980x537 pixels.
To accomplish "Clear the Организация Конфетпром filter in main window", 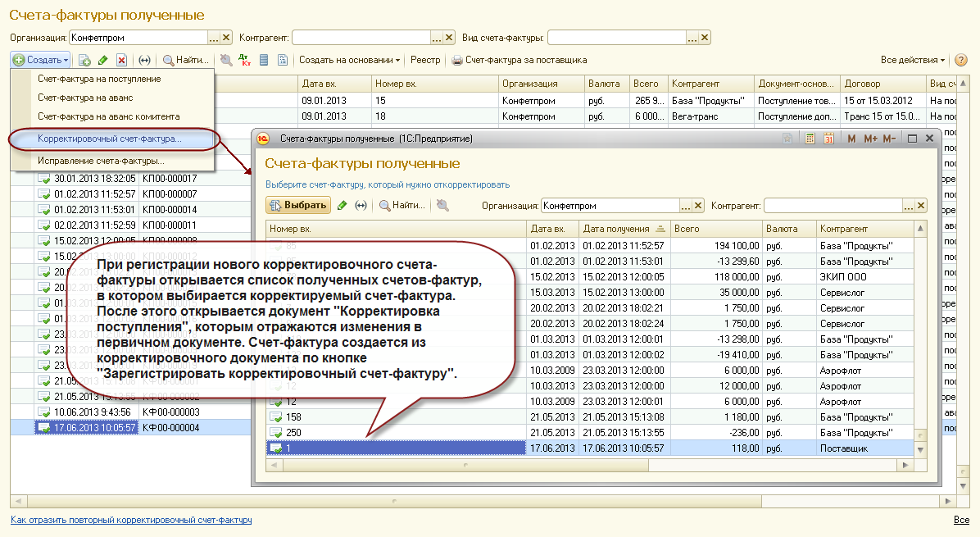I will coord(226,37).
